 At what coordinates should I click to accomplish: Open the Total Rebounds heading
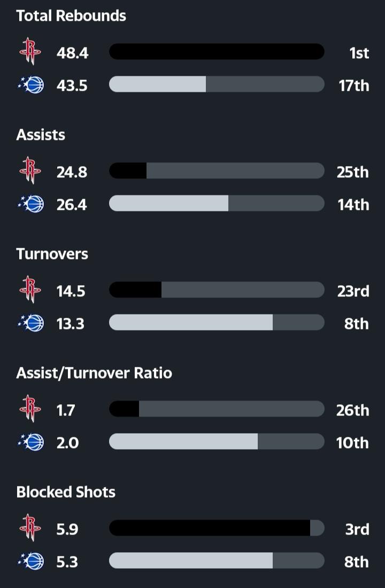coord(71,15)
